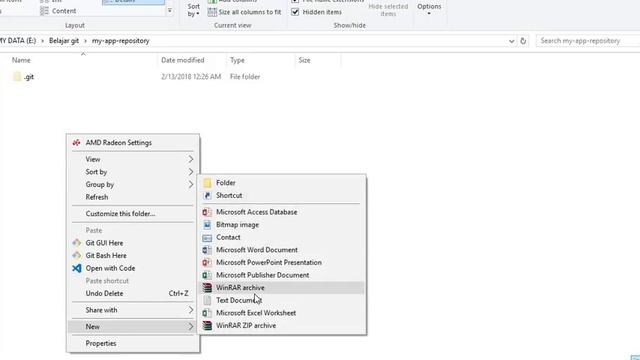Click the Contact card icon
Viewport: 640px width, 360px height.
(x=207, y=237)
